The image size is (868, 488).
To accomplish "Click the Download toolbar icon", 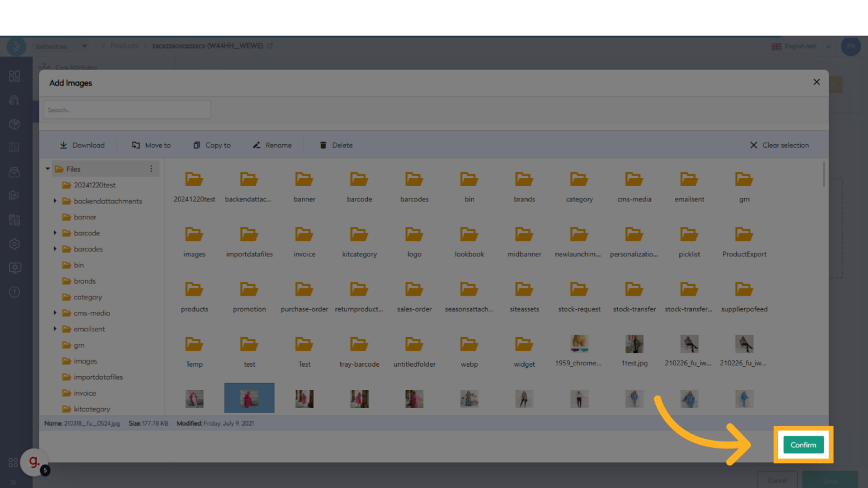I will coord(64,145).
